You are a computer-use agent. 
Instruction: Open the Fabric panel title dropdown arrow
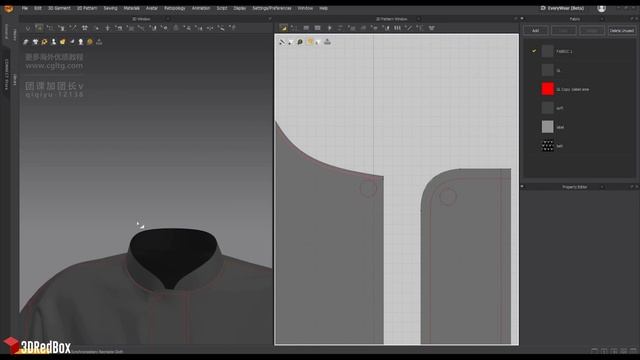tap(602, 19)
